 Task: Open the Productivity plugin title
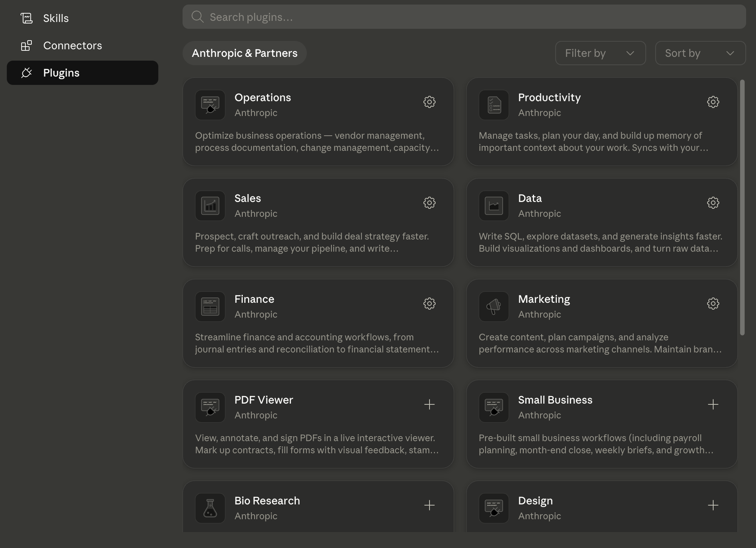point(550,97)
